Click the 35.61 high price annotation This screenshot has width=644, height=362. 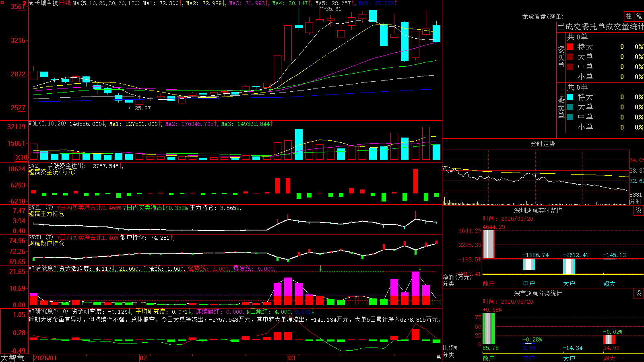tap(333, 9)
